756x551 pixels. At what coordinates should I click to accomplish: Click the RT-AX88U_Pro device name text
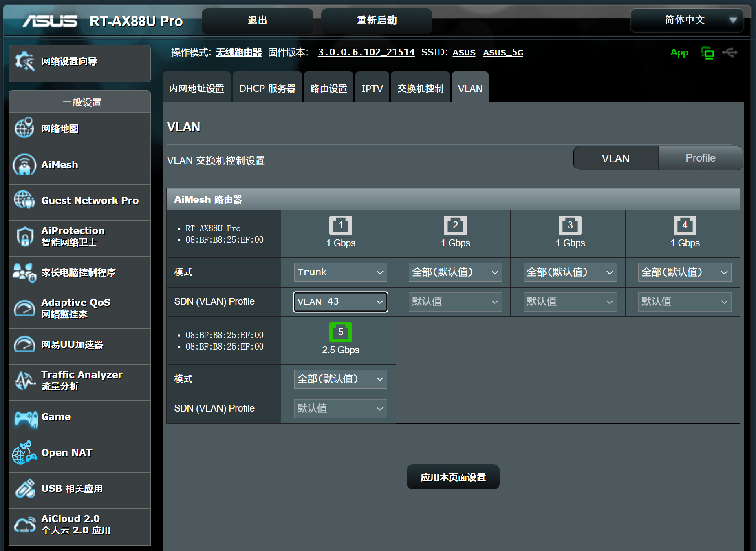pyautogui.click(x=213, y=228)
